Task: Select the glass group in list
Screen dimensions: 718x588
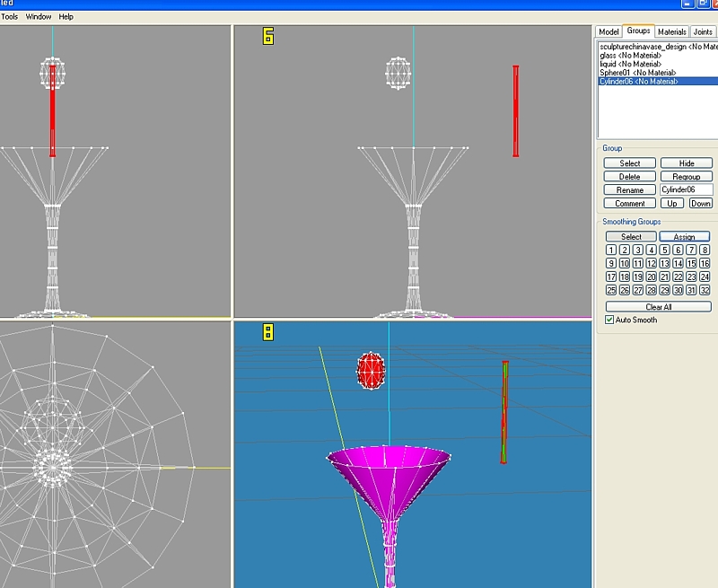Action: click(630, 55)
